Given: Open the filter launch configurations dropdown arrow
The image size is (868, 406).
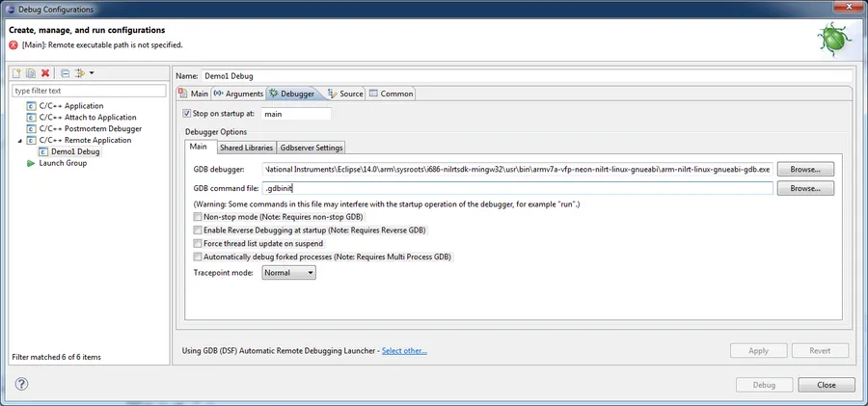Looking at the screenshot, I should tap(92, 73).
